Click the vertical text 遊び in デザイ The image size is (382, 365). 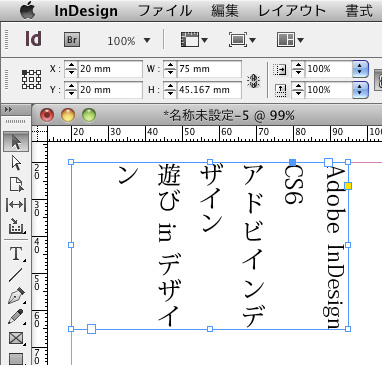point(169,245)
